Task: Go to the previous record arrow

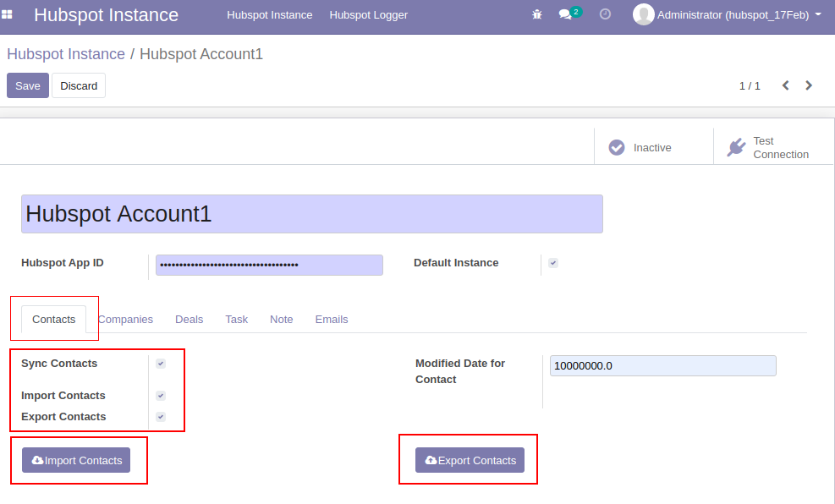Action: coord(785,85)
